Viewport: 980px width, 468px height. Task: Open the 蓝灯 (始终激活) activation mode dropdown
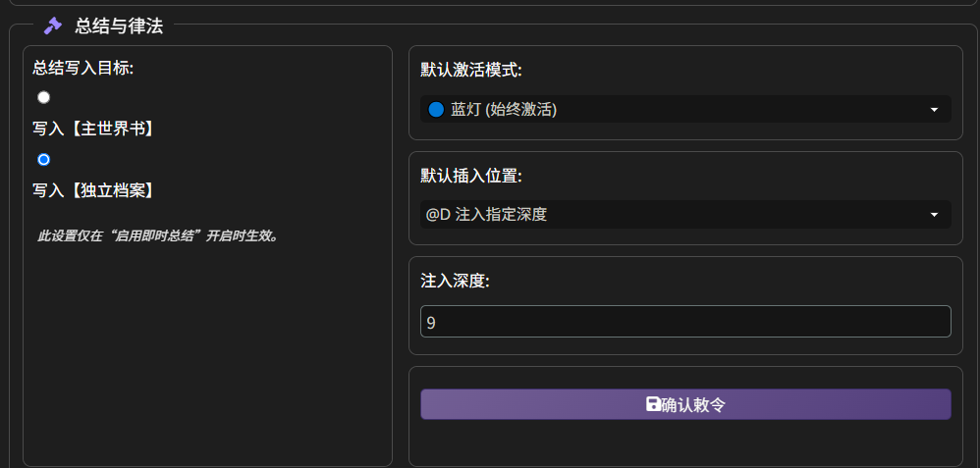tap(678, 110)
